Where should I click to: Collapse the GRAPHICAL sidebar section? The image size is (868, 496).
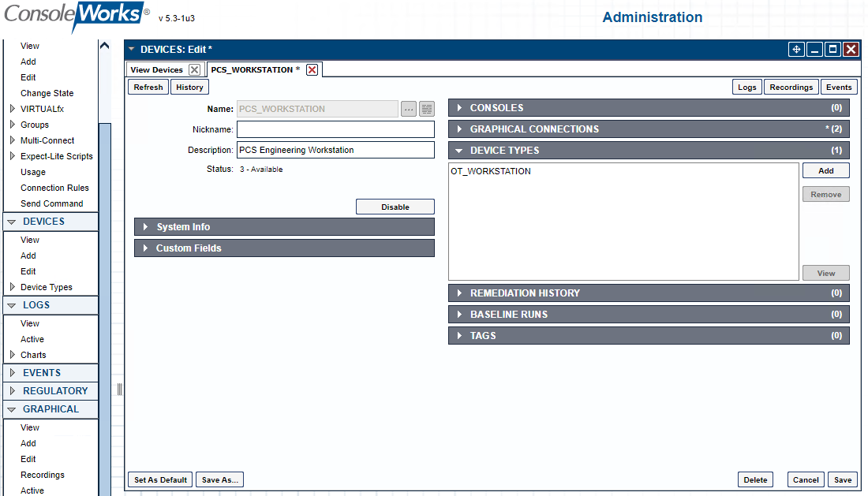click(12, 409)
